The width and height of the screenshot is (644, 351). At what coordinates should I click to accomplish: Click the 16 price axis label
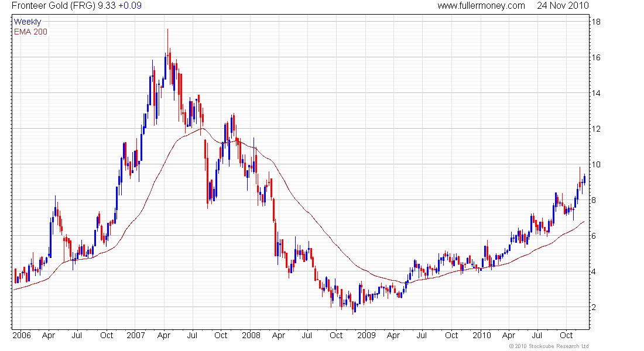point(595,57)
